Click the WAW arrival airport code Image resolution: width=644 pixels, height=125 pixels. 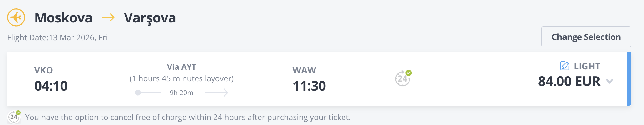[304, 70]
